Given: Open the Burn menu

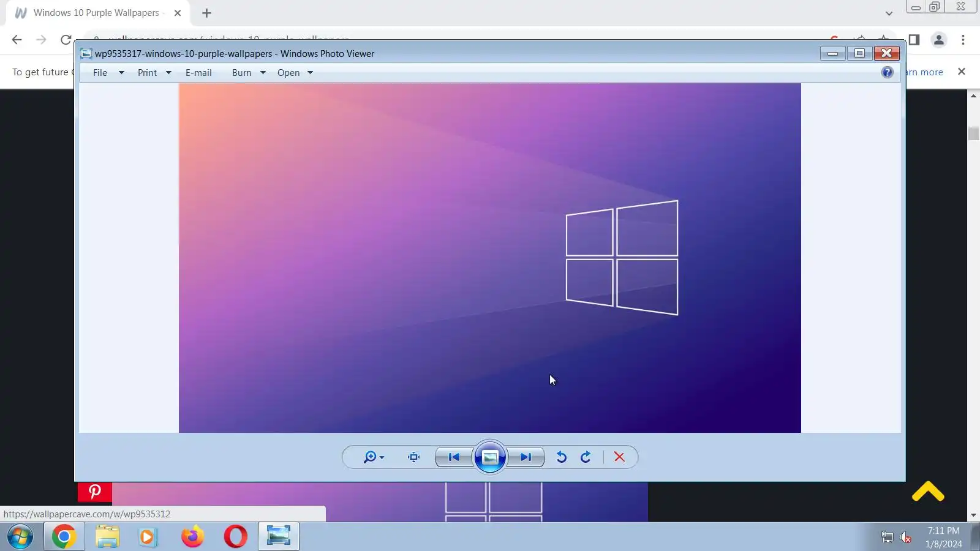Looking at the screenshot, I should 242,73.
